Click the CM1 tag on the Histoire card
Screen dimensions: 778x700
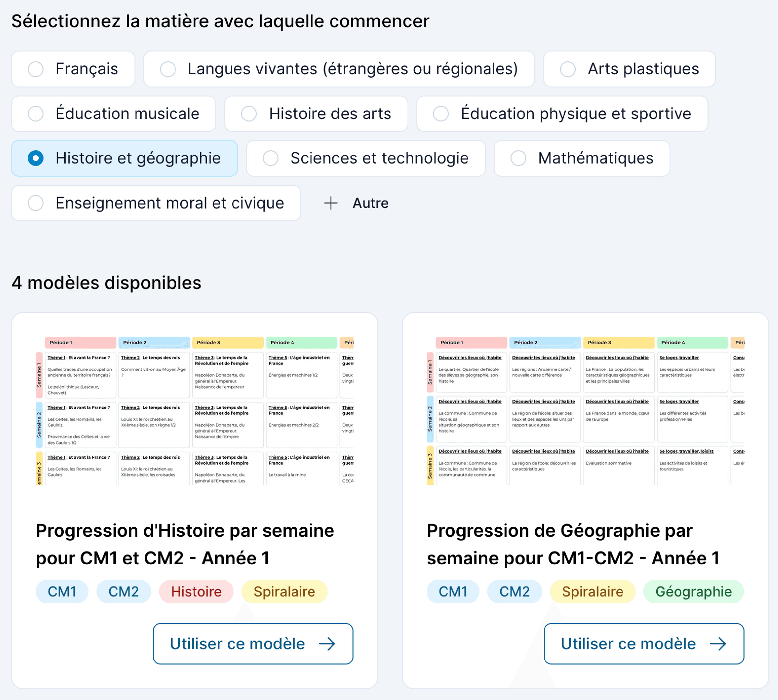pos(62,592)
